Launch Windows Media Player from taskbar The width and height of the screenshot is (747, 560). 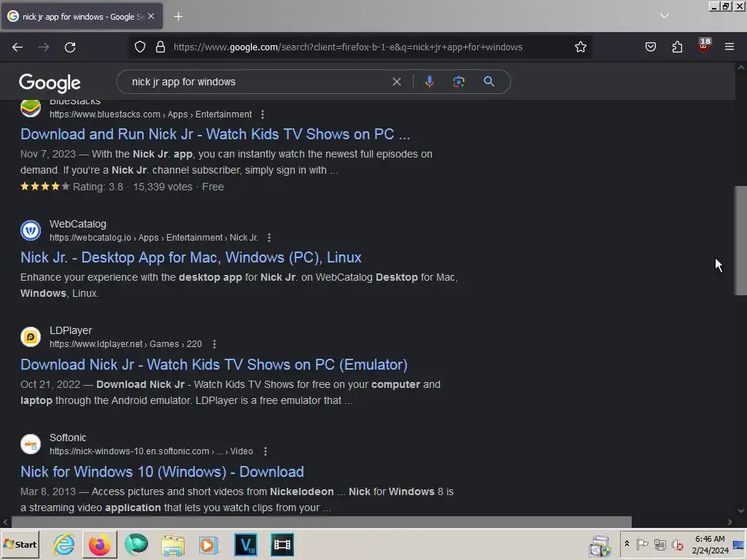coord(208,544)
